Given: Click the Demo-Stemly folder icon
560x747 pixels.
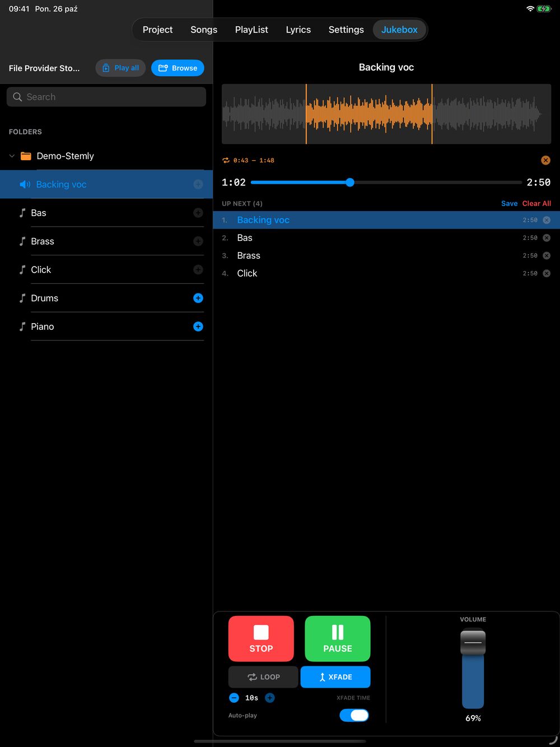Looking at the screenshot, I should tap(26, 156).
